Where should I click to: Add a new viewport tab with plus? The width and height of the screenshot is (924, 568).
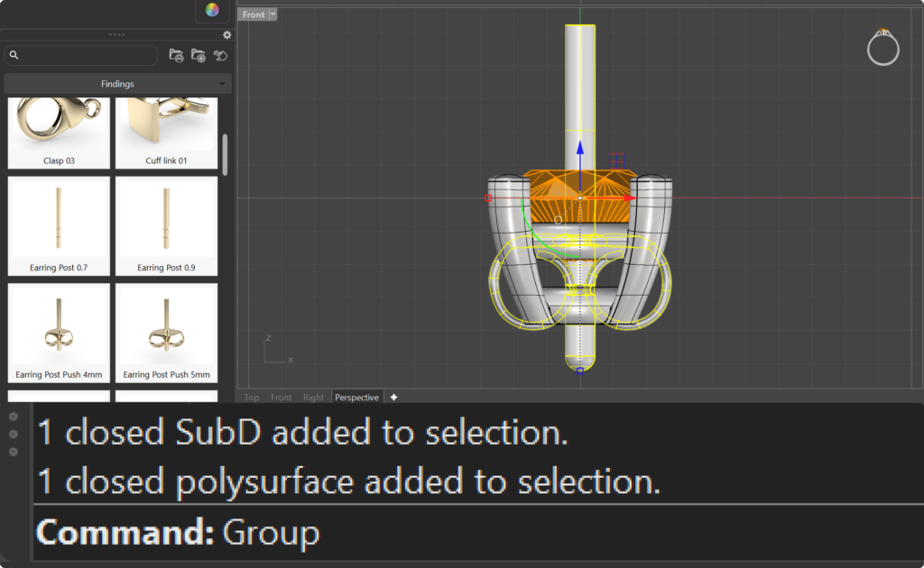tap(393, 398)
